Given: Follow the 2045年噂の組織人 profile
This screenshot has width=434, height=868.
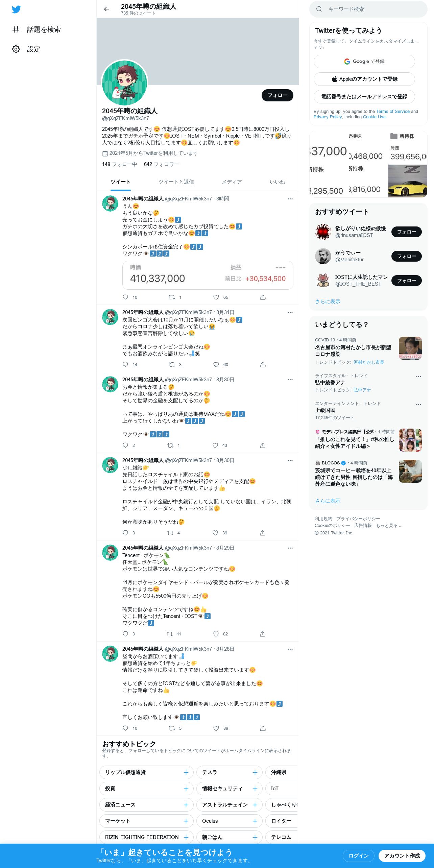Looking at the screenshot, I should (x=277, y=95).
